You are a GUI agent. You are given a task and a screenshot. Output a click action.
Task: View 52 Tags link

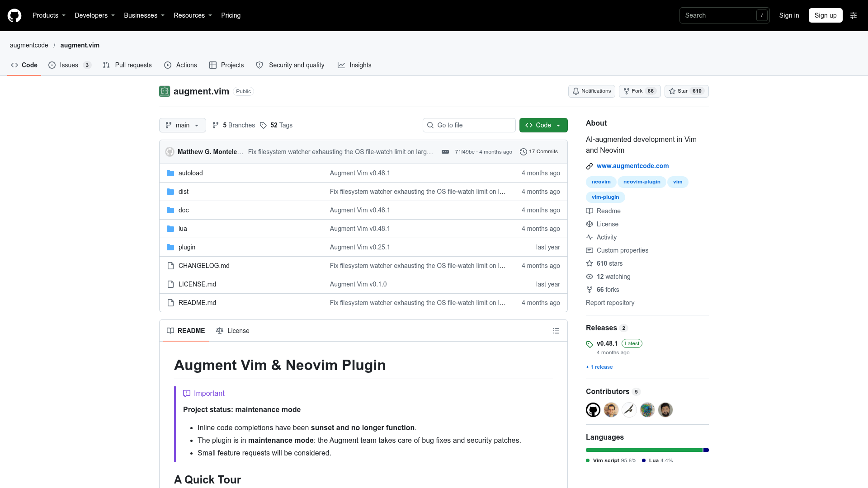pos(276,125)
